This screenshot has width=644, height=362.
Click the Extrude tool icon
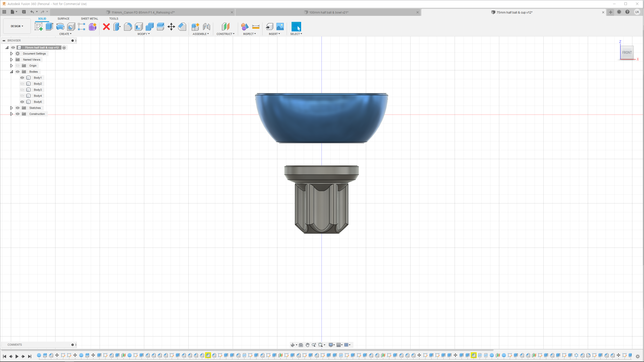49,26
